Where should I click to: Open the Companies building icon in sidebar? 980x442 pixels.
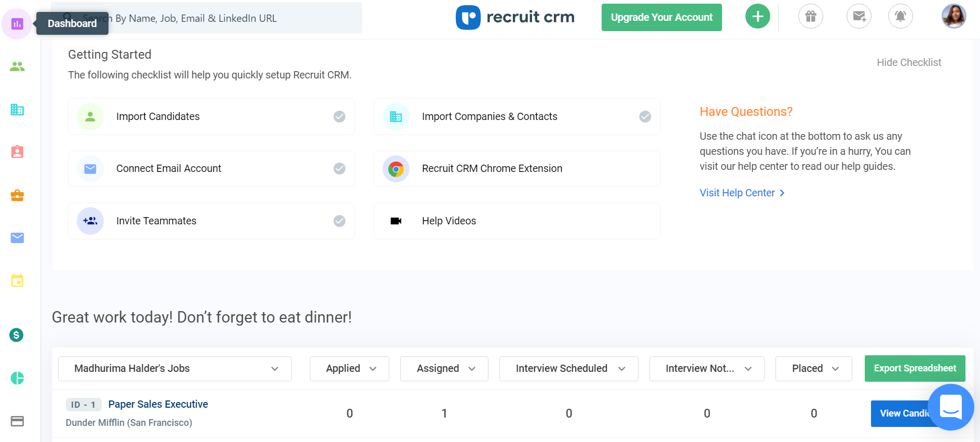[17, 110]
